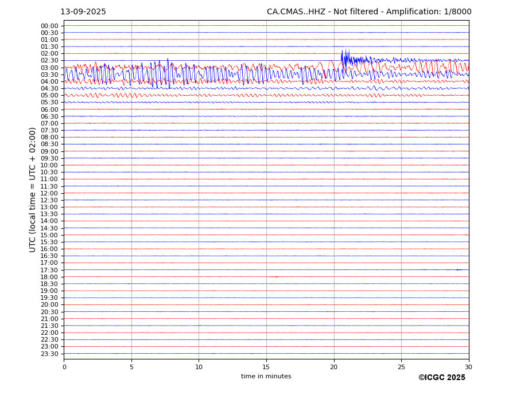
Task: Pick the 06:30 time row label
Action: coord(49,116)
